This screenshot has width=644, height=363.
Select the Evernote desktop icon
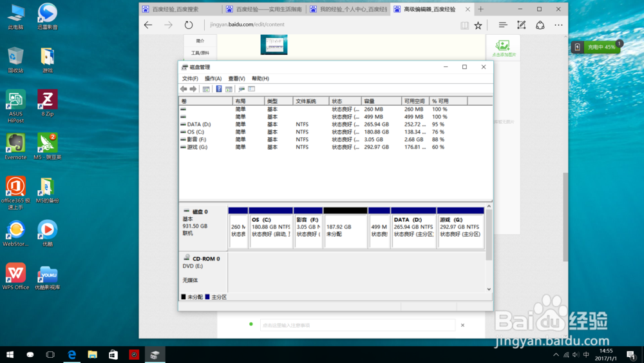coord(15,146)
